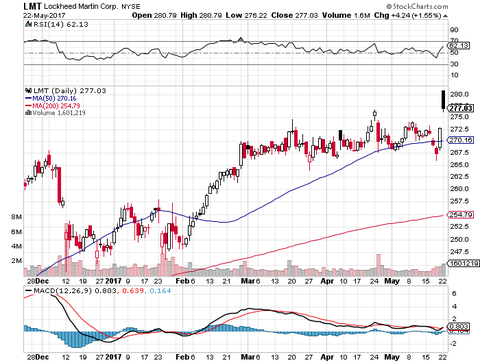Viewport: 480px width, 363px height.
Task: Click the 'Low 276.22' value
Action: coord(246,15)
